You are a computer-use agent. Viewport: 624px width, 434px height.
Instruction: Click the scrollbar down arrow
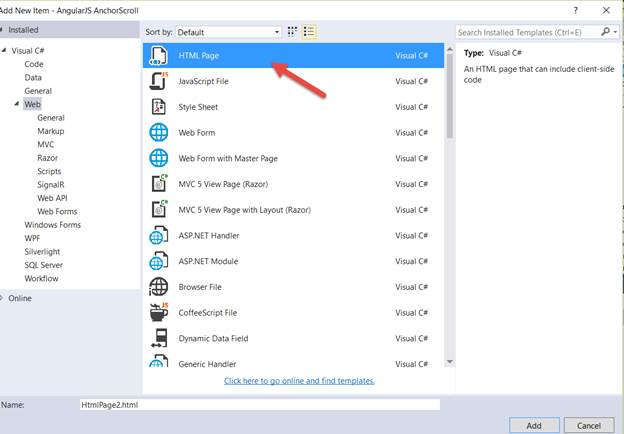point(450,362)
